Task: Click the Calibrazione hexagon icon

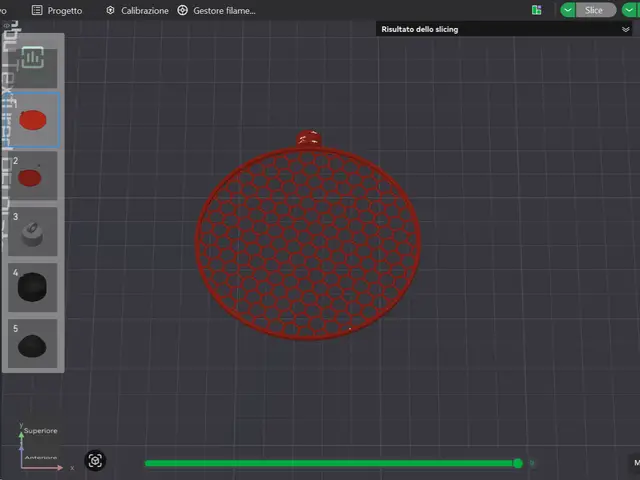Action: (110, 10)
